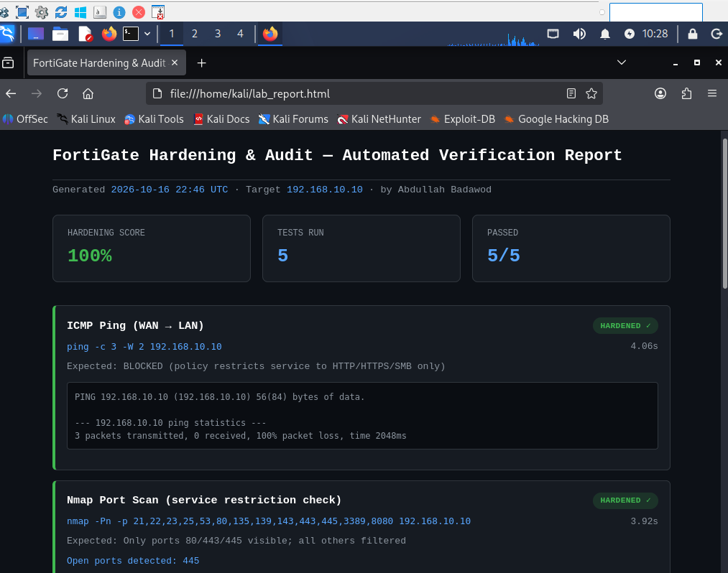This screenshot has height=573, width=728.
Task: Click the 100% hardening score value
Action: point(90,256)
